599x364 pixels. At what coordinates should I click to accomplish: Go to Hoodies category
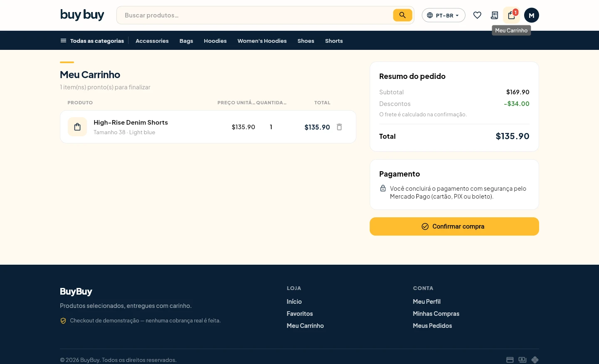215,41
